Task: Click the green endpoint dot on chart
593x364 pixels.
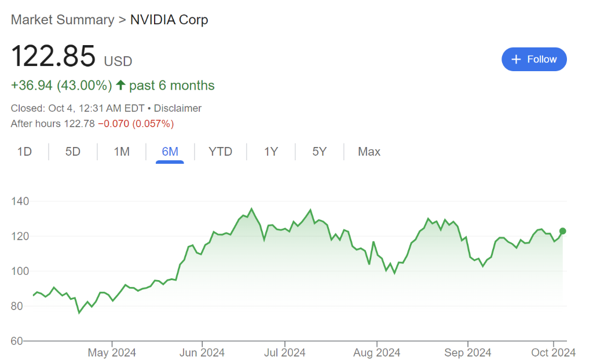Action: click(562, 231)
